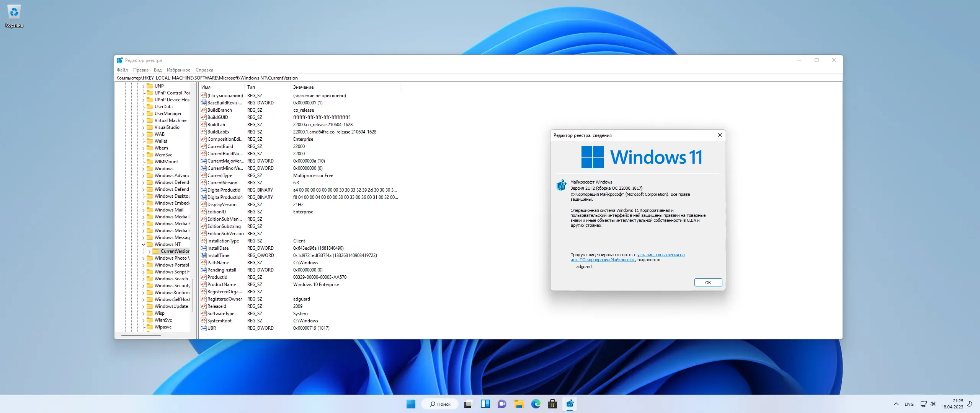
Task: Expand the WindowsUpdate tree node
Action: tap(144, 306)
